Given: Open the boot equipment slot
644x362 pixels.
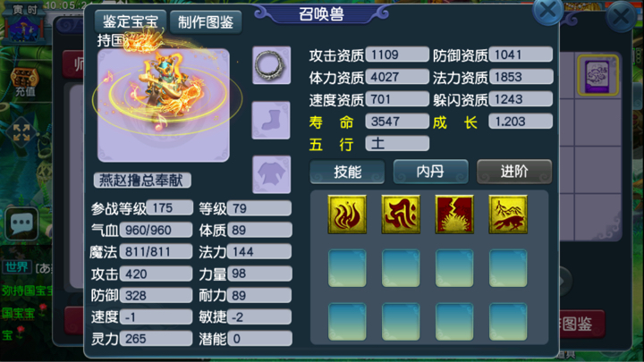Looking at the screenshot, I should point(271,120).
